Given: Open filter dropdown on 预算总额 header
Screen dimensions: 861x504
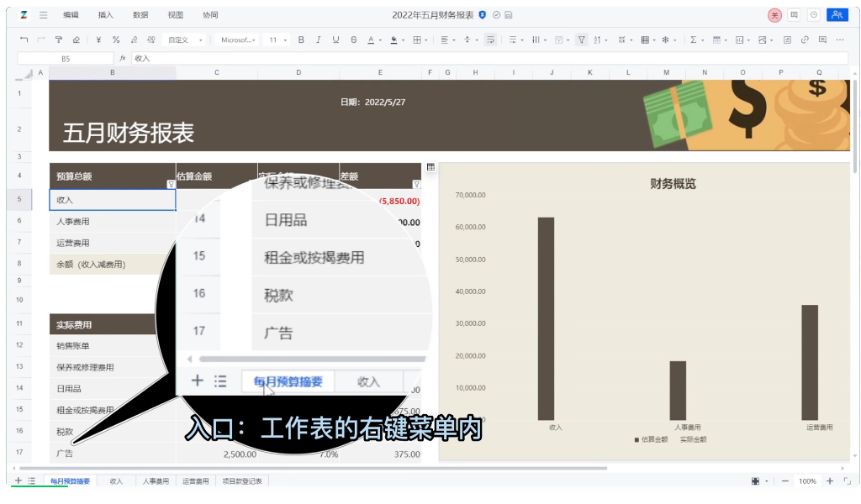Looking at the screenshot, I should [171, 184].
